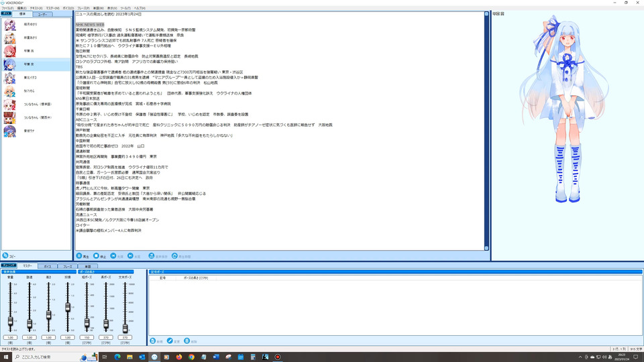This screenshot has height=362, width=644.
Task: Select the ついなちゃん (関西弁) voice avatar
Action: coord(10,118)
